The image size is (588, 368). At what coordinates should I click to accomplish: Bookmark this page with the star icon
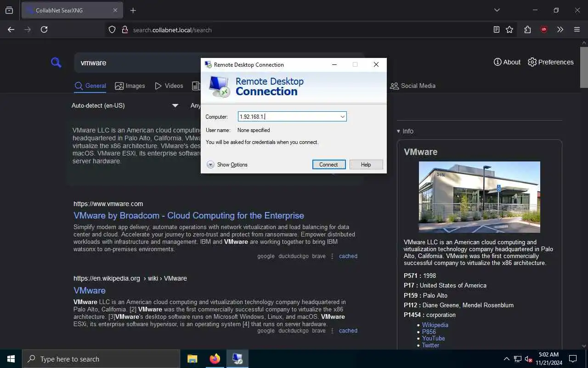pyautogui.click(x=509, y=29)
